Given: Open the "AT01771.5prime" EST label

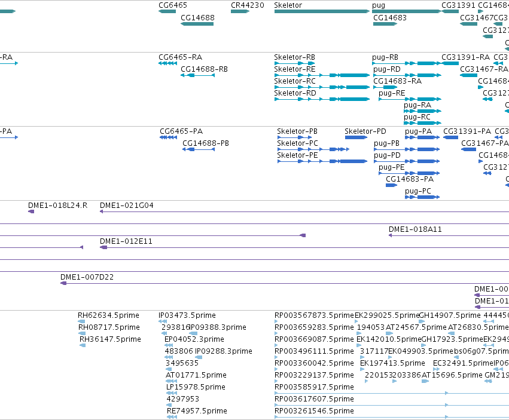Looking at the screenshot, I should tap(196, 376).
